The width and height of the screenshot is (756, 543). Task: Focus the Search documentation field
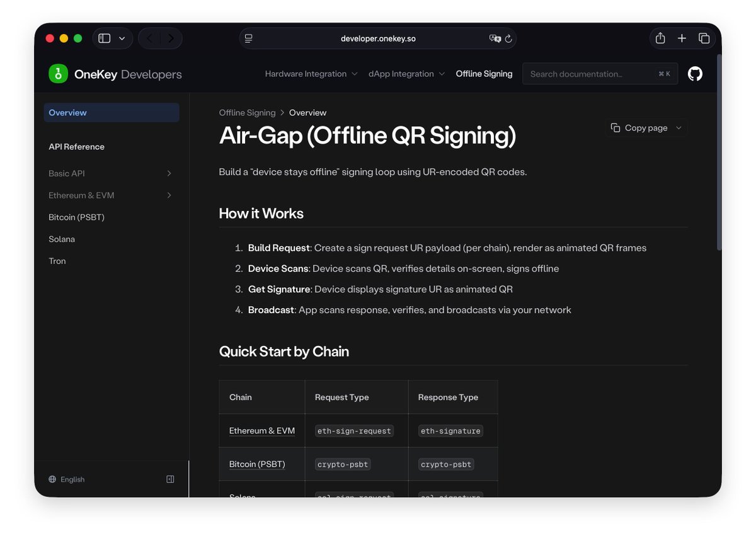(600, 74)
